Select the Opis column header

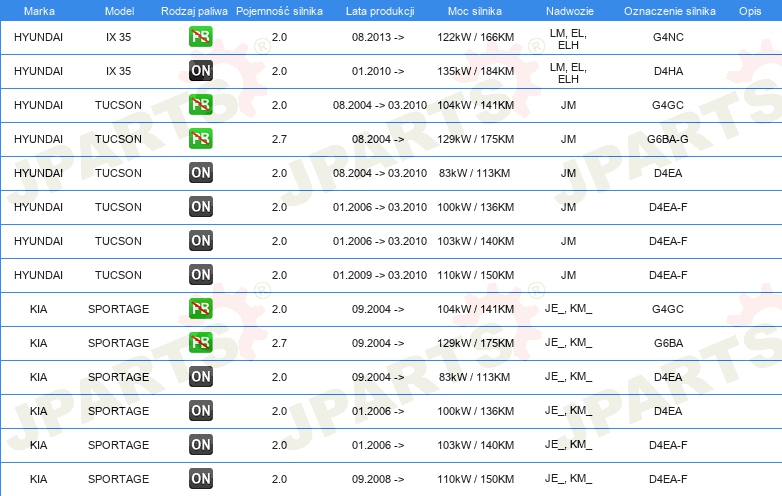(750, 11)
